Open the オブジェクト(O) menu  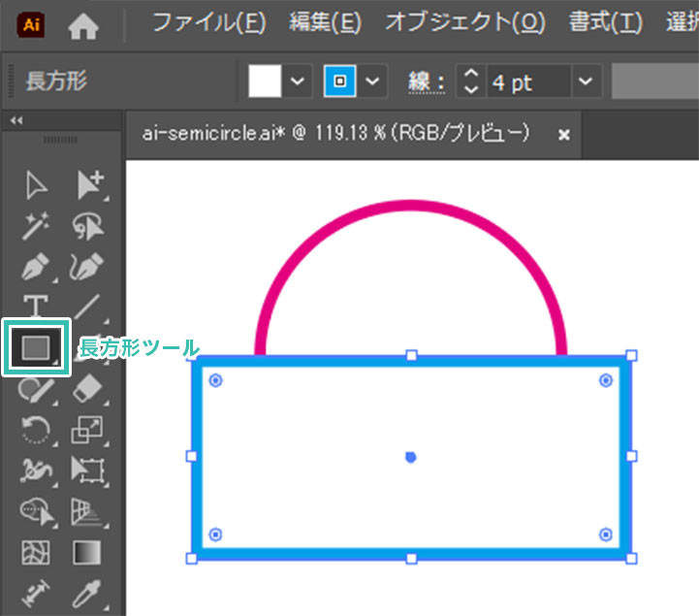pos(464,22)
